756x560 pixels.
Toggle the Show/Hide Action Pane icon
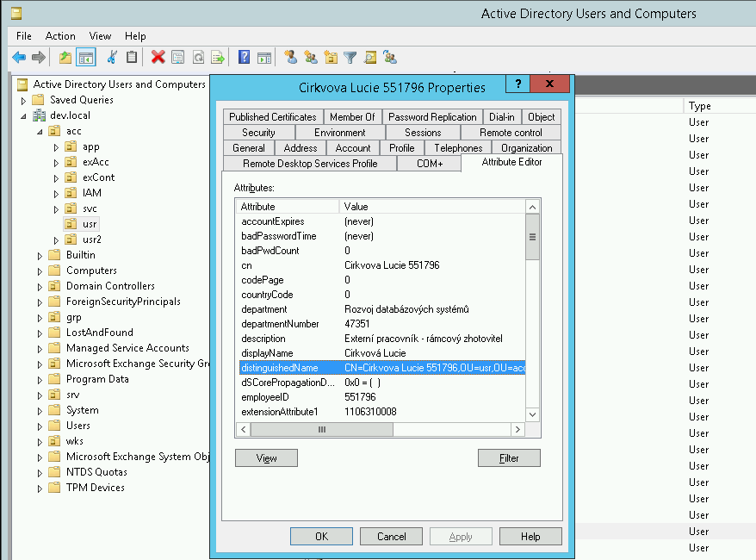(264, 58)
